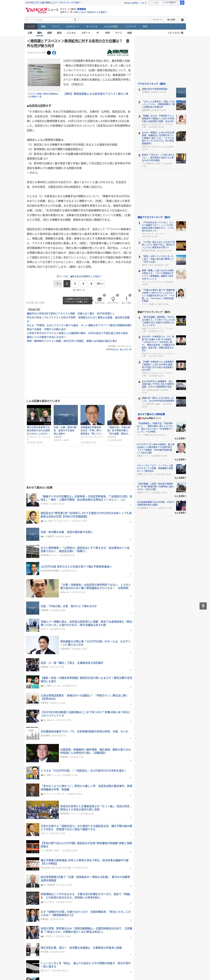
Task: Open the エキスパート tab
Action: [72, 27]
